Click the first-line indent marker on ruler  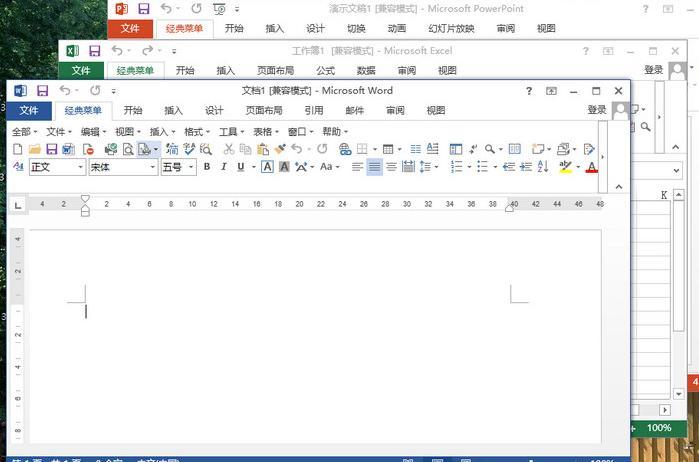(x=85, y=198)
